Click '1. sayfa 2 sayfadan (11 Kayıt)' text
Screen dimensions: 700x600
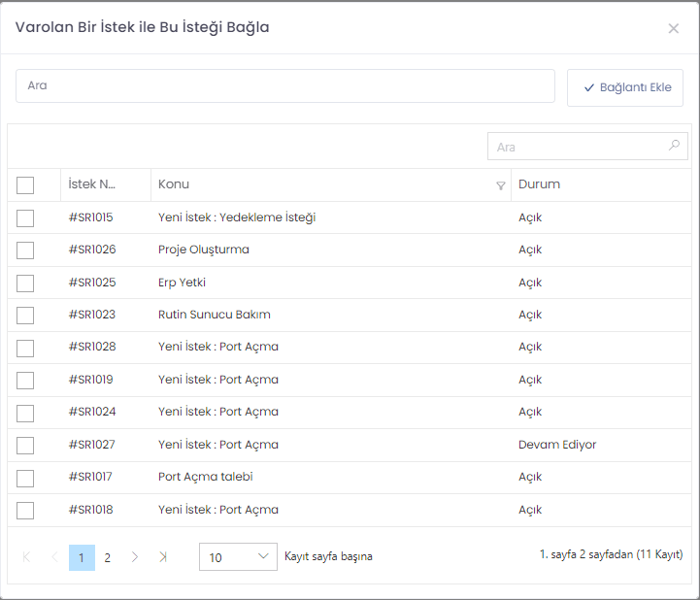point(611,554)
